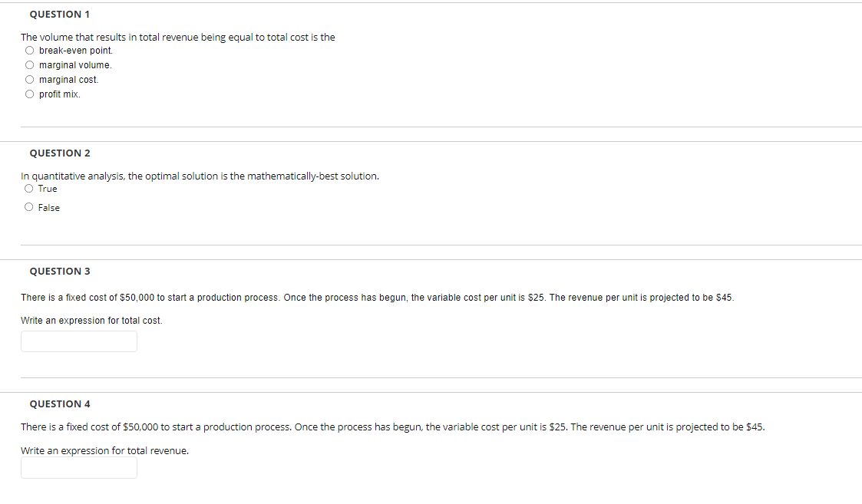862x504 pixels.
Task: Click the "Write an expression for total revenue" text
Action: 104,451
